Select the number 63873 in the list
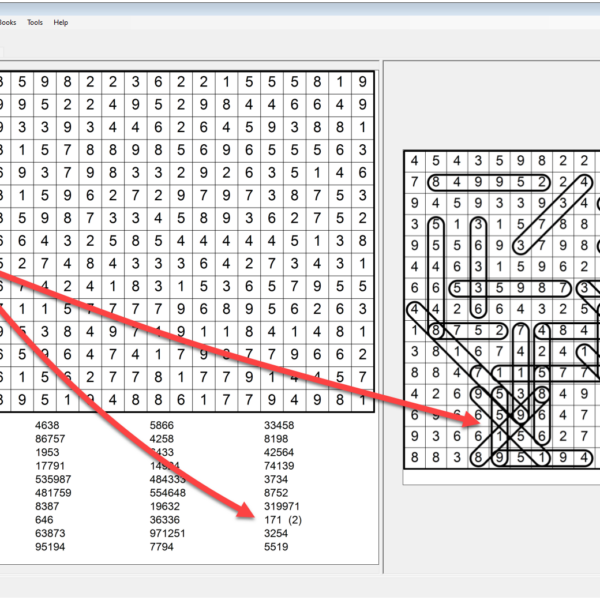600x600 pixels. pos(49,534)
